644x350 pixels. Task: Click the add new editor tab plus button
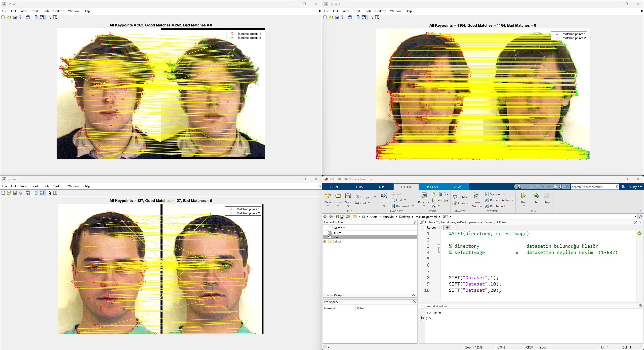[x=447, y=228]
